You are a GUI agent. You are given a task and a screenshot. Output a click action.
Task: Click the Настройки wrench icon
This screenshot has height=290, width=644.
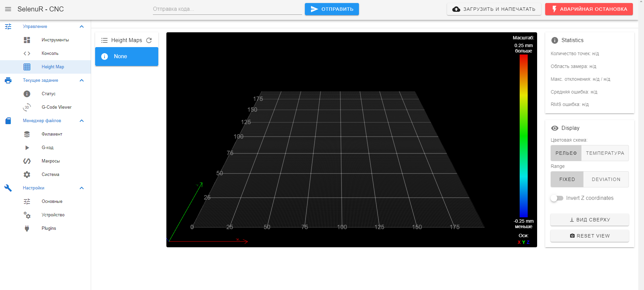[x=8, y=188]
